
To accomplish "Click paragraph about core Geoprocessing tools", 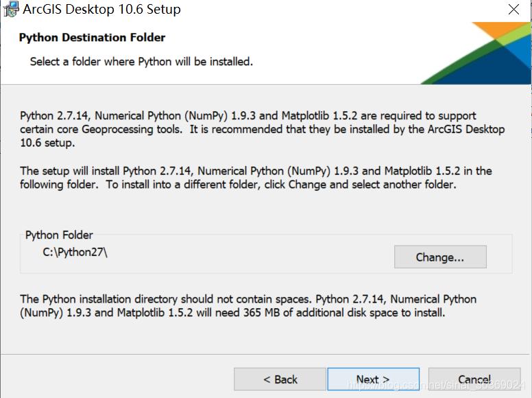I will [263, 129].
